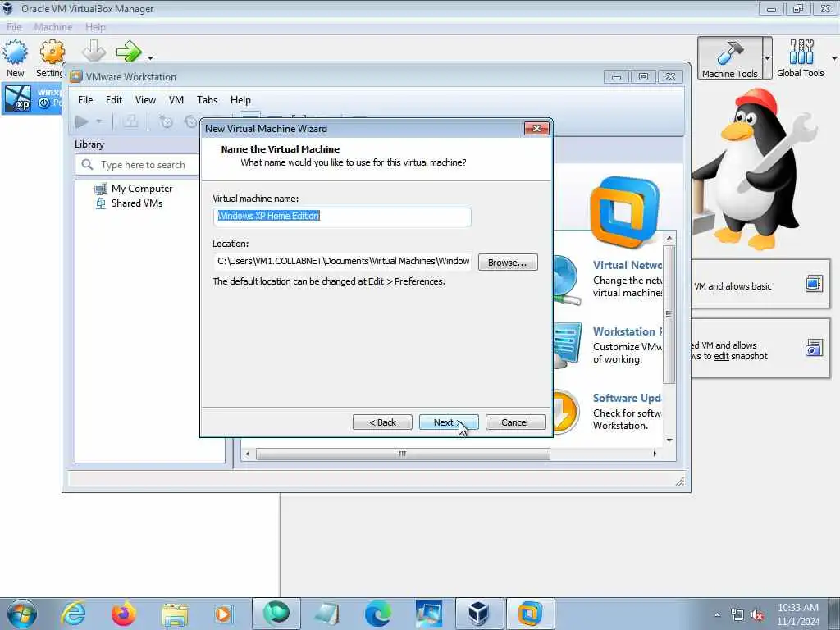Viewport: 840px width, 630px height.
Task: Click the taskbar clock showing 10:33 AM
Action: [797, 614]
